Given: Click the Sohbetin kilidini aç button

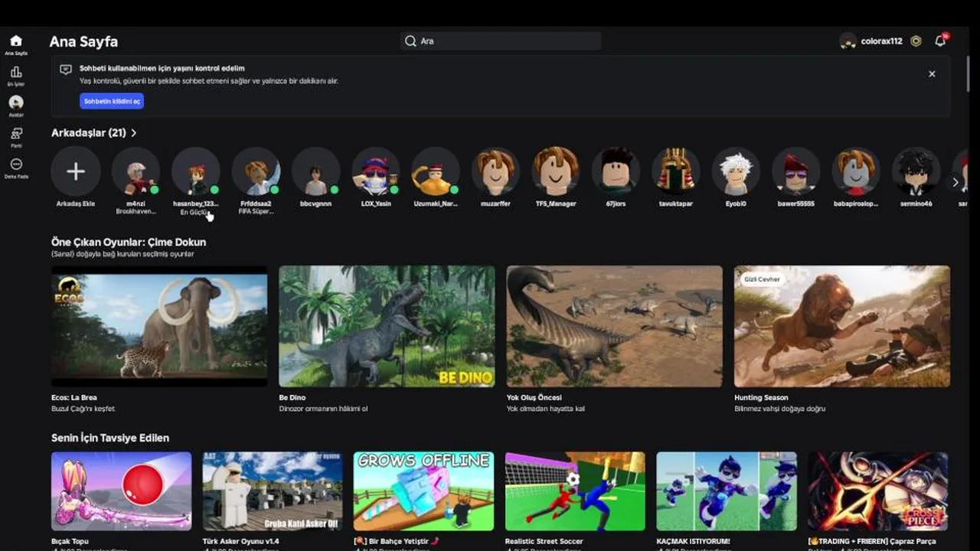Looking at the screenshot, I should click(112, 101).
